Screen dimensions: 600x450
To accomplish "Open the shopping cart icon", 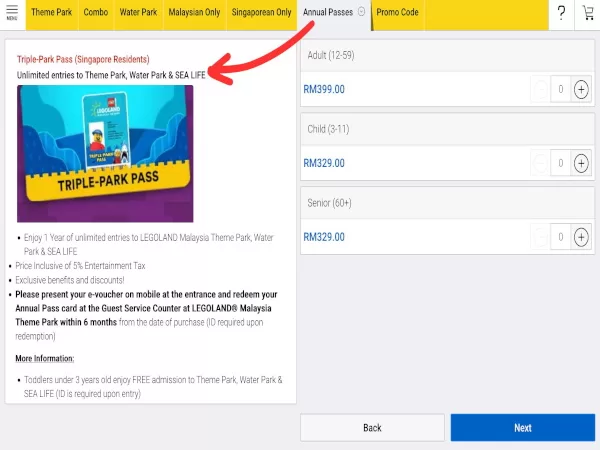I will 587,13.
